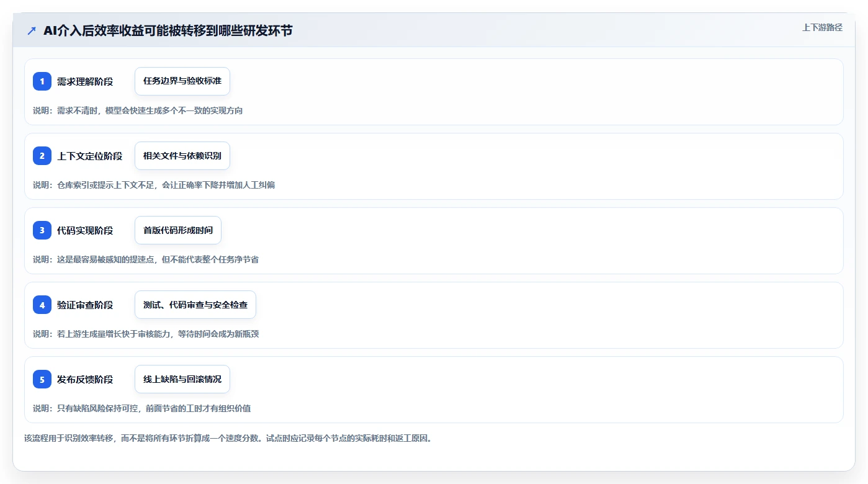Click the 任务边界与验收标准 chip
The width and height of the screenshot is (868, 484).
tap(182, 81)
